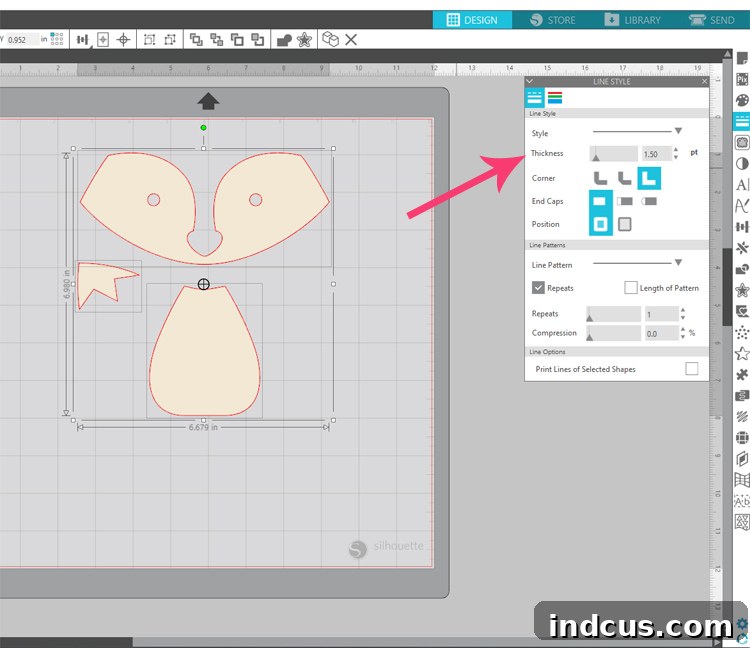
Task: Open the Text Style panel icon
Action: click(x=742, y=185)
